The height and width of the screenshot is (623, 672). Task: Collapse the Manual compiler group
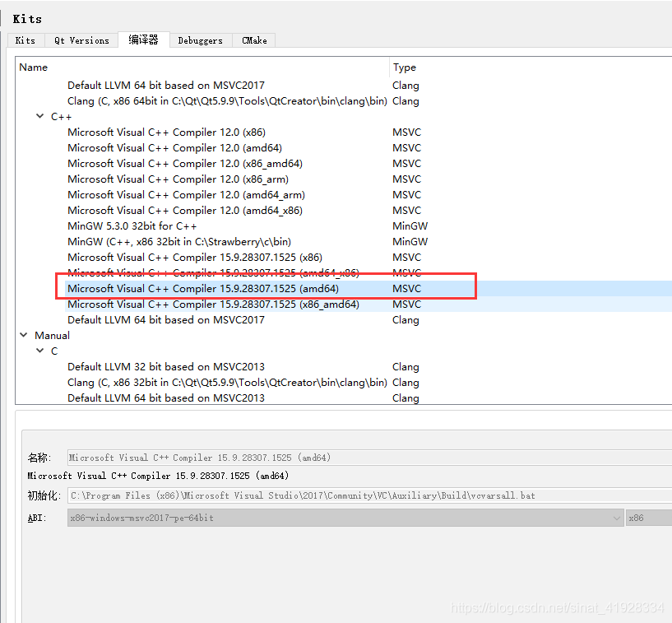[x=24, y=335]
